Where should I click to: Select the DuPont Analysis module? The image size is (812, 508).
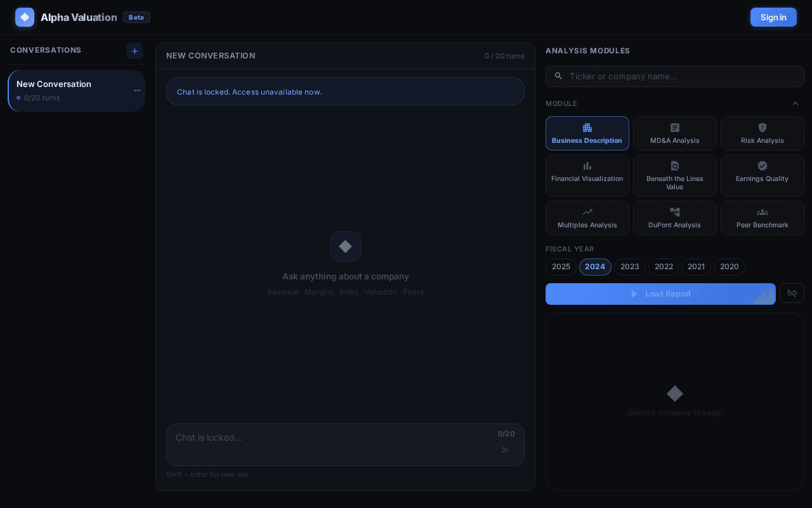(x=675, y=218)
